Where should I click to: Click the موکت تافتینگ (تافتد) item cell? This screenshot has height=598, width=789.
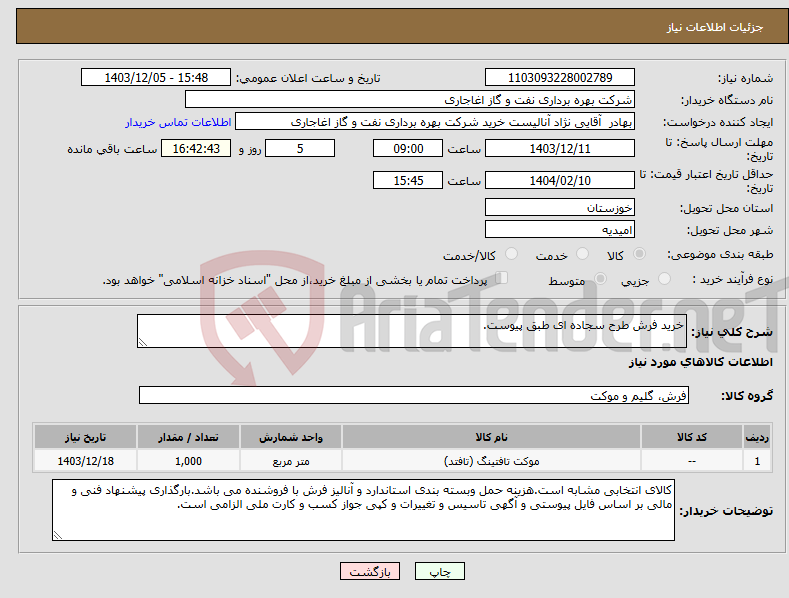pyautogui.click(x=491, y=461)
